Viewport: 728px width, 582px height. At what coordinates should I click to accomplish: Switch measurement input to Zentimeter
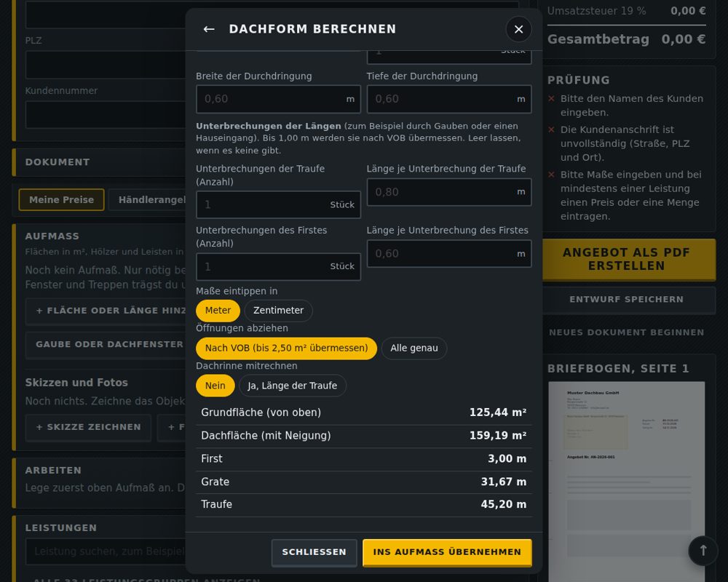coord(278,311)
